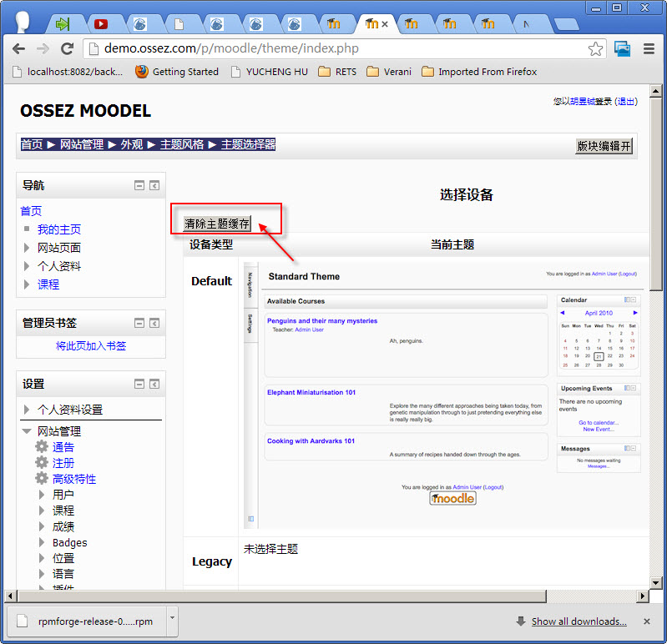
Task: Click 将此页加入书签 link
Action: pos(91,346)
